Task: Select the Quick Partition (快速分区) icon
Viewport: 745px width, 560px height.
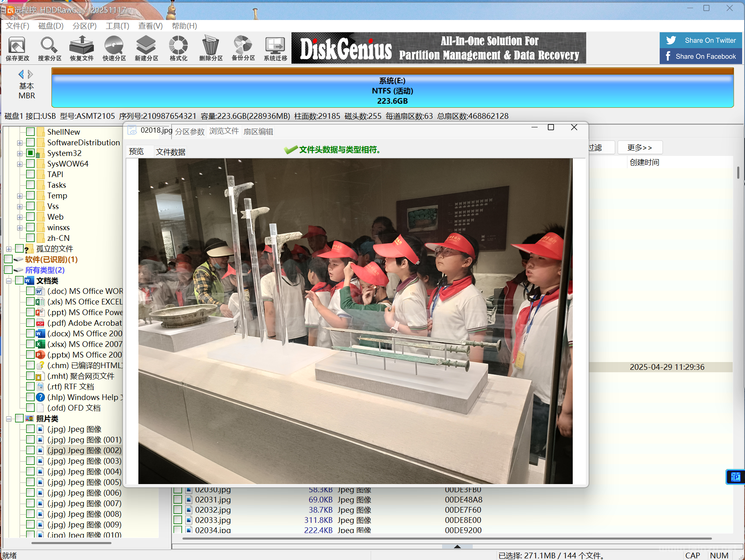Action: click(114, 48)
